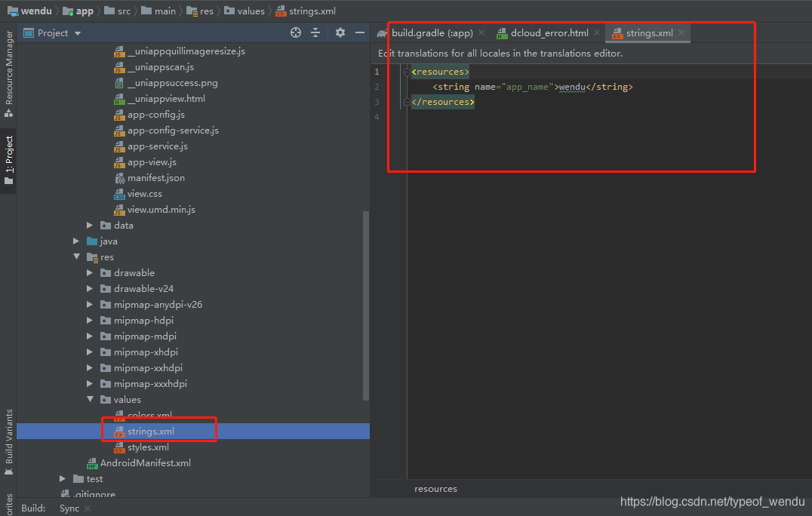Open Project panel settings gear

pyautogui.click(x=340, y=32)
